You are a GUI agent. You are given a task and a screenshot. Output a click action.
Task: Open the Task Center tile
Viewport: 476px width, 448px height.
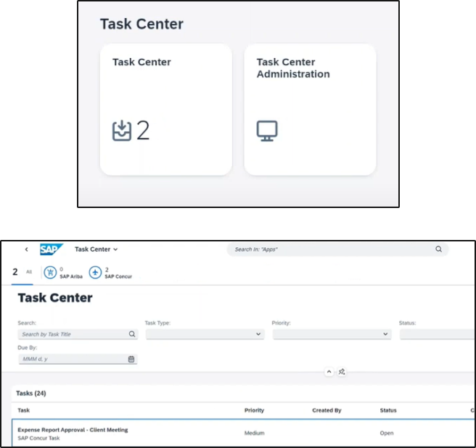166,109
